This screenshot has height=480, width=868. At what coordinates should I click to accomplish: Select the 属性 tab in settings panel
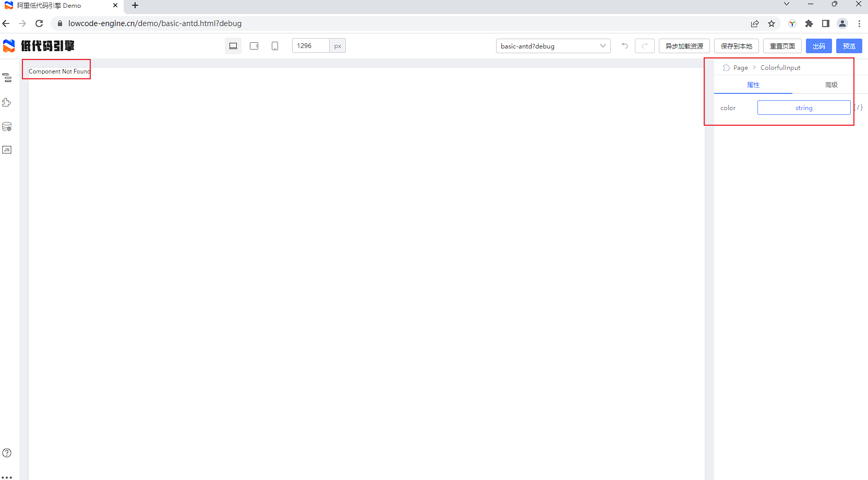click(753, 85)
